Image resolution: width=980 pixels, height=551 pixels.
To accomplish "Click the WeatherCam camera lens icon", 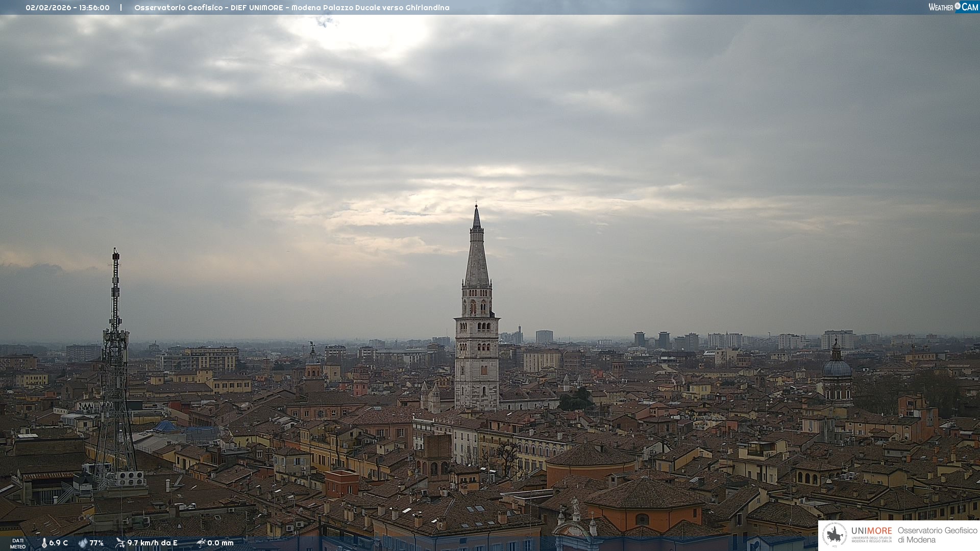I will coord(958,6).
